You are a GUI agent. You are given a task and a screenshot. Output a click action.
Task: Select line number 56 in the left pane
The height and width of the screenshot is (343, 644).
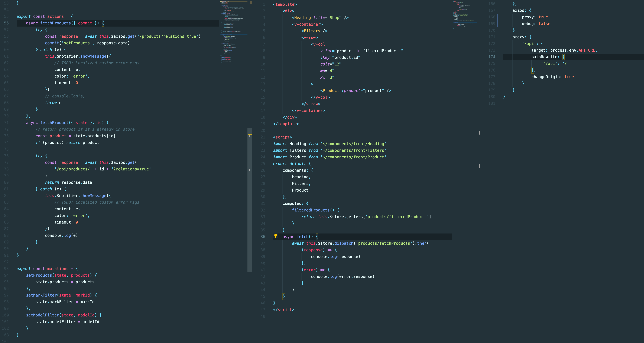6,23
